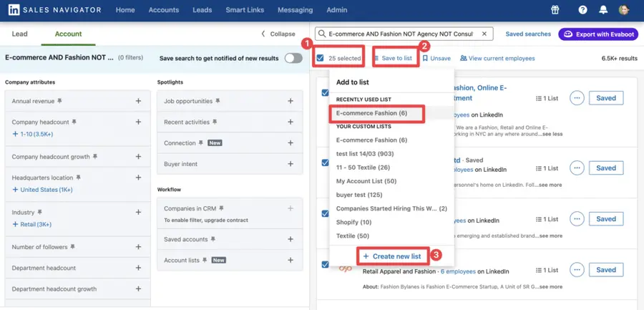
Task: Pin the Company headcount filter
Action: tap(74, 122)
